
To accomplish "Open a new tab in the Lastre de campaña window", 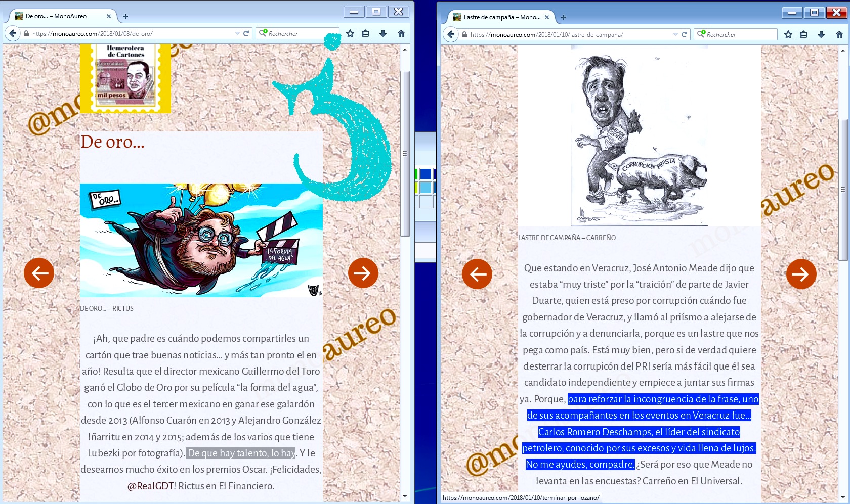I will (564, 17).
